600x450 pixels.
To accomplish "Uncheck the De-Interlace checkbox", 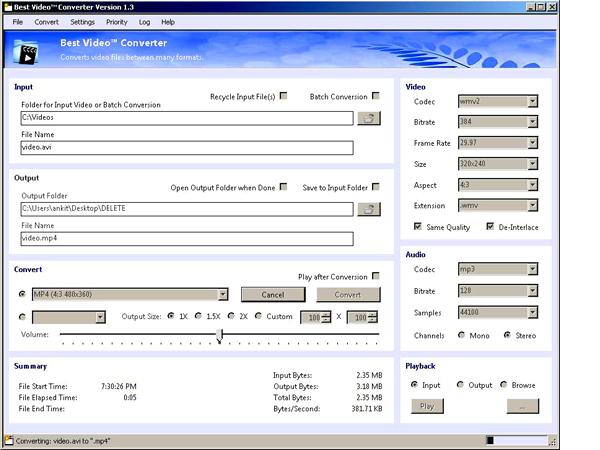I will click(490, 226).
